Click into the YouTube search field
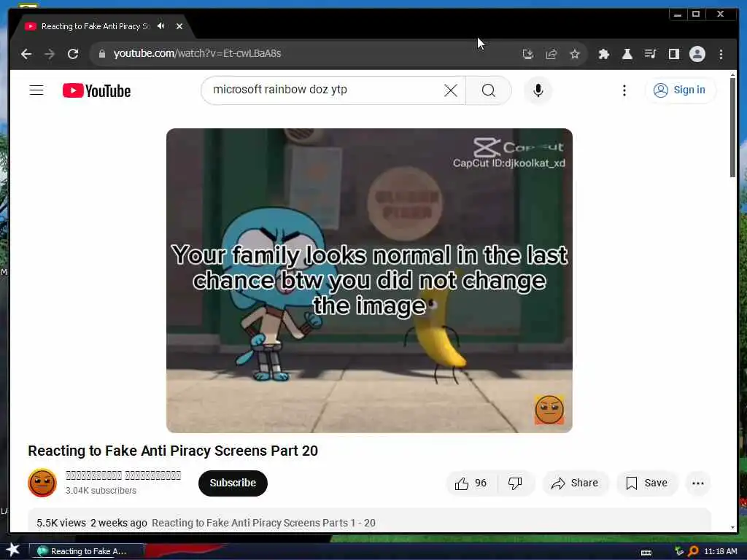The width and height of the screenshot is (747, 560). click(x=324, y=90)
